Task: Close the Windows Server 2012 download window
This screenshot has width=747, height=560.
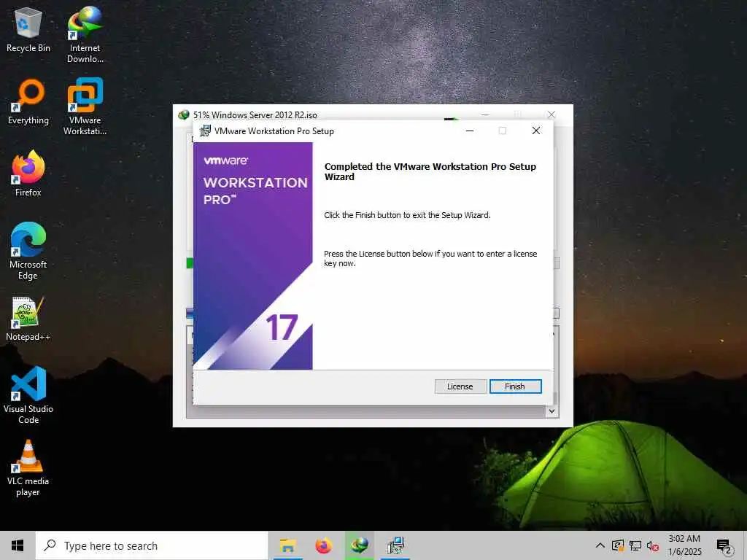Action: 551,114
